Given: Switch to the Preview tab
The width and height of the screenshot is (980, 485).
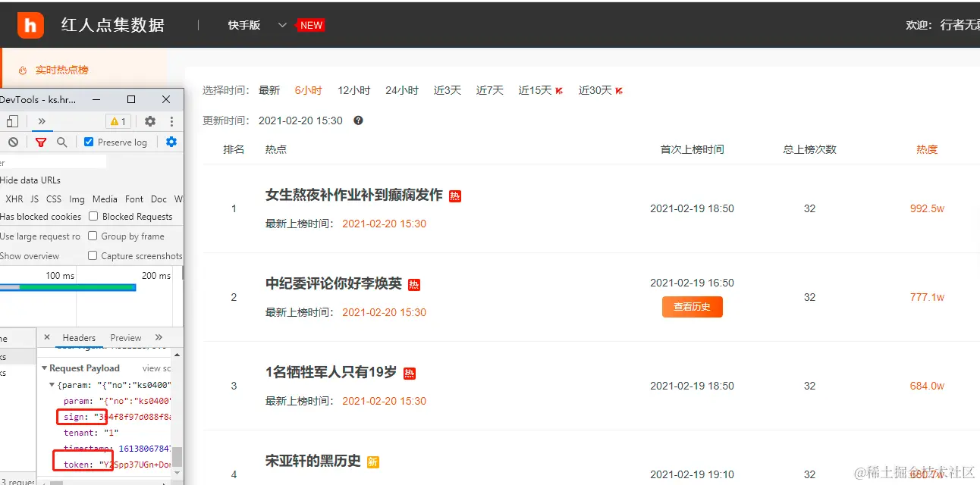Looking at the screenshot, I should [125, 337].
